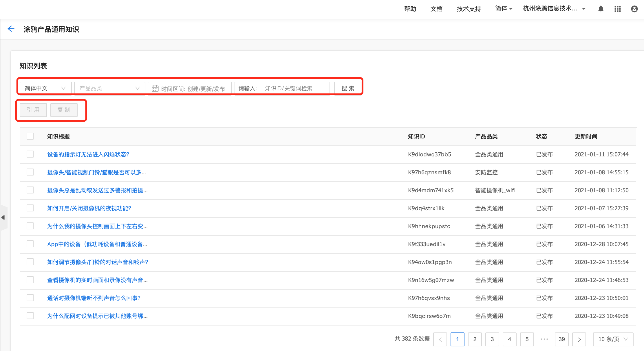Open the 技术支持 top menu

pos(469,9)
